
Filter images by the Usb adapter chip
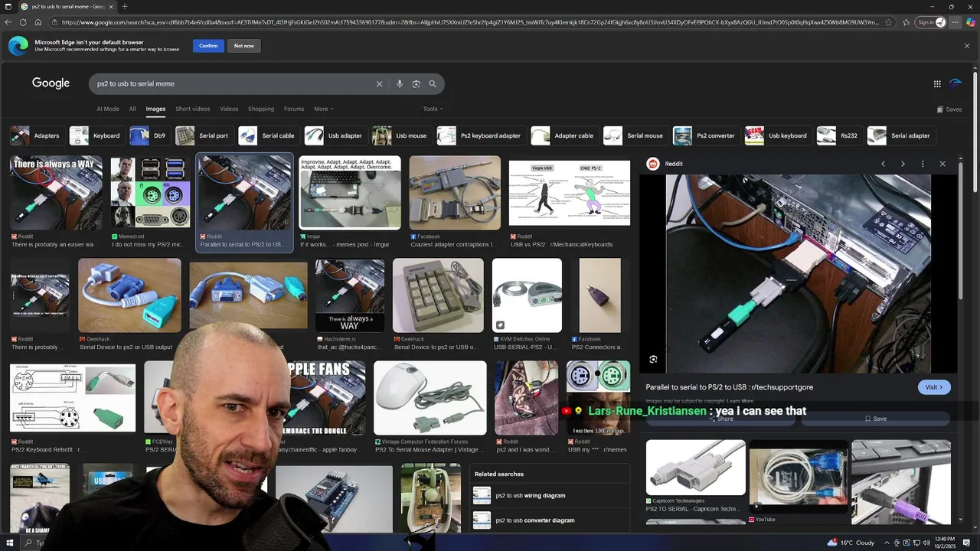(x=334, y=135)
